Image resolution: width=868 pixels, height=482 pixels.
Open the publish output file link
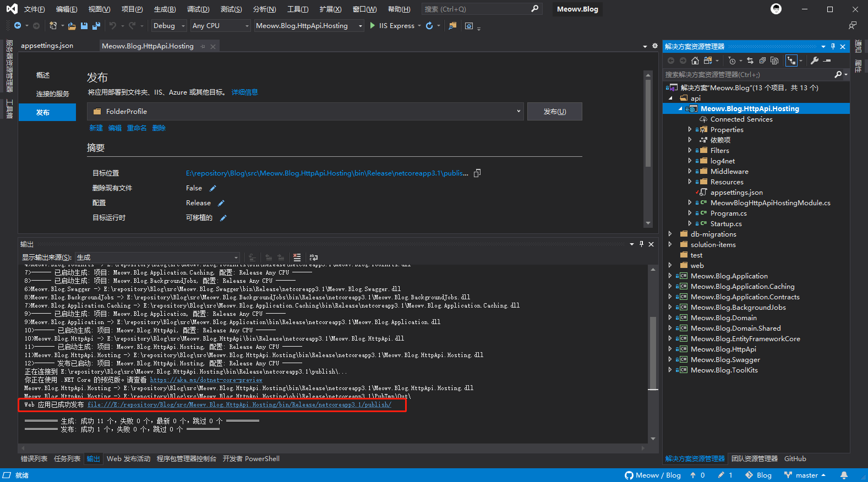click(239, 405)
